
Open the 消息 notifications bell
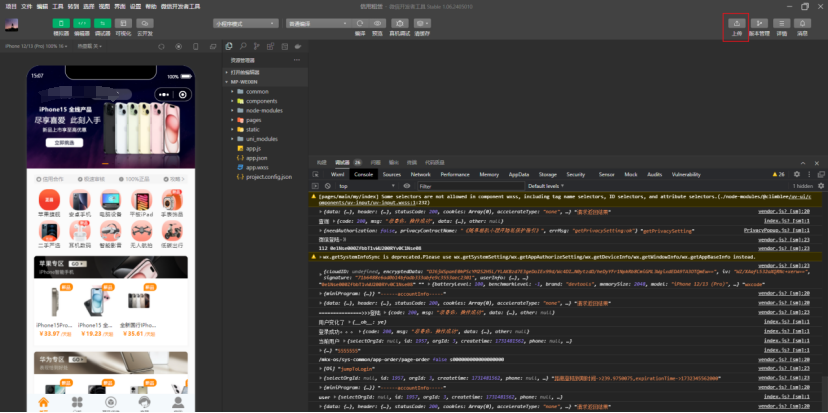tap(803, 23)
